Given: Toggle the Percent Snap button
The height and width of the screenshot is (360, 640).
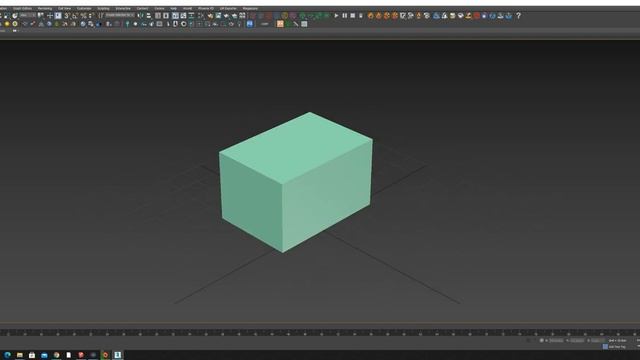Looking at the screenshot, I should (83, 16).
